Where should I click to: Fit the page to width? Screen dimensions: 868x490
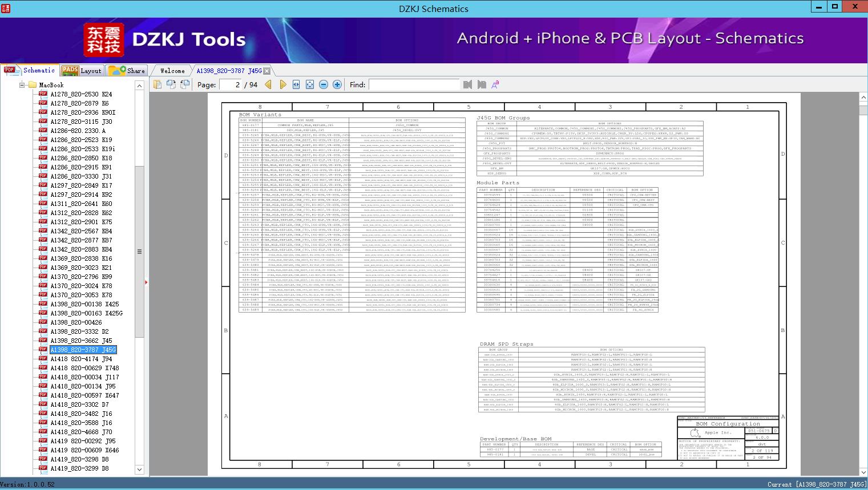tap(296, 84)
